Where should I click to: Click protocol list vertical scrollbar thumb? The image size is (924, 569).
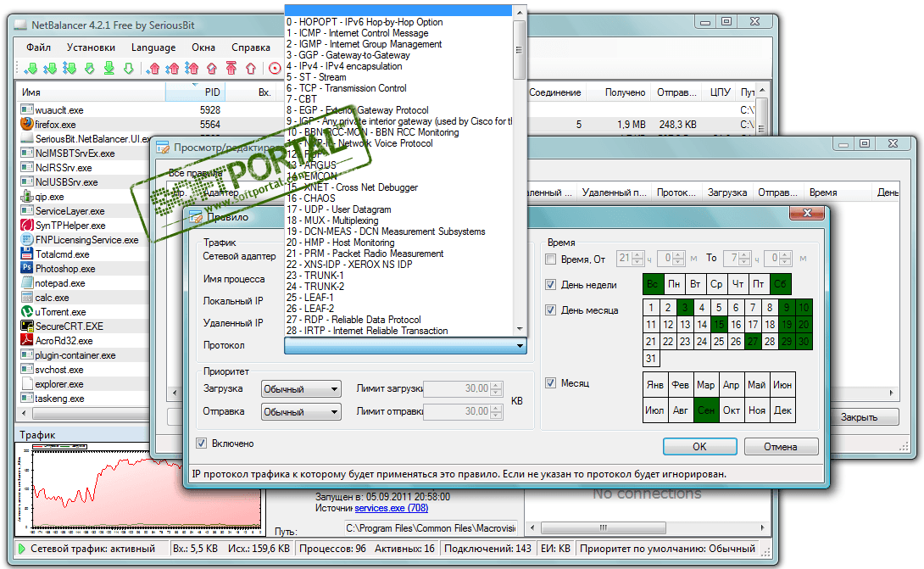(x=519, y=49)
